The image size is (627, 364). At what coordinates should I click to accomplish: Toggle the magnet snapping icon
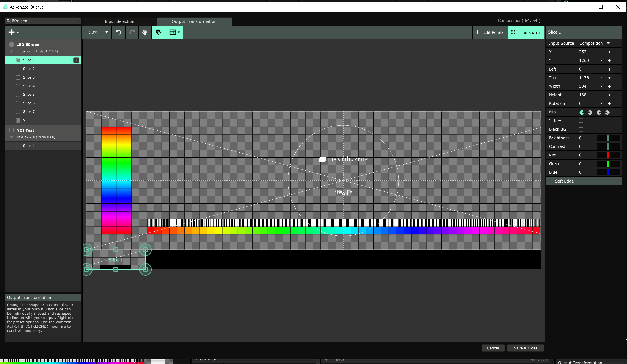tap(159, 32)
